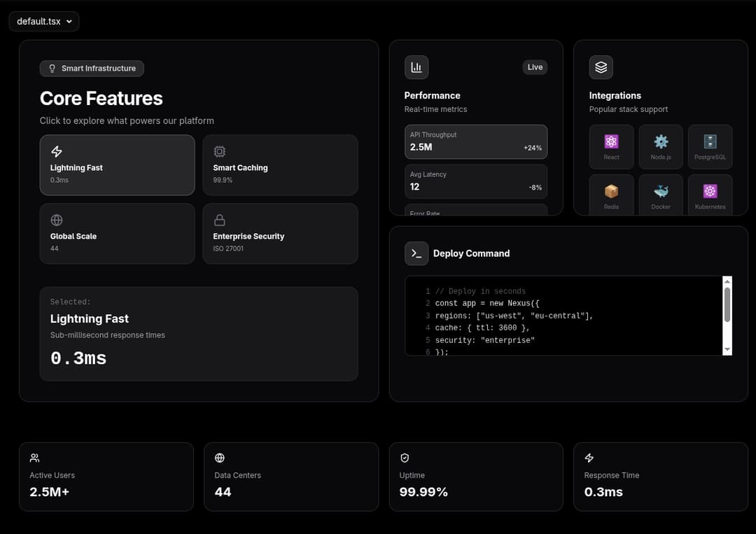Click the chip icon on Smart Caching
Viewport: 756px width, 534px height.
pos(219,151)
